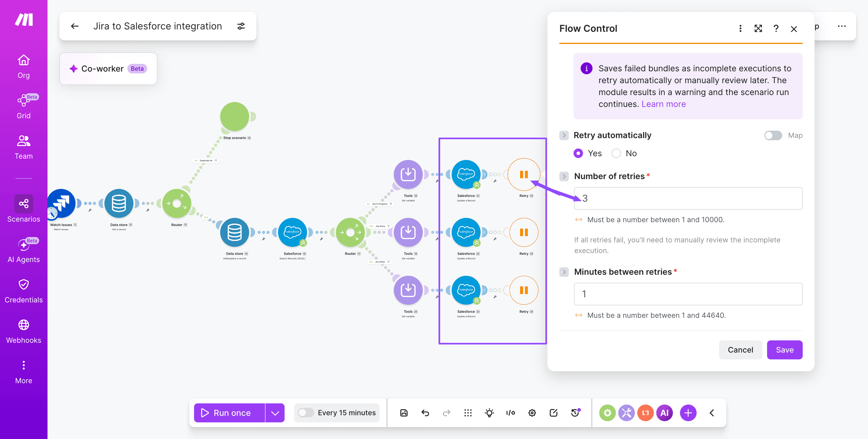Open the top-right ellipsis menu

pos(842,26)
